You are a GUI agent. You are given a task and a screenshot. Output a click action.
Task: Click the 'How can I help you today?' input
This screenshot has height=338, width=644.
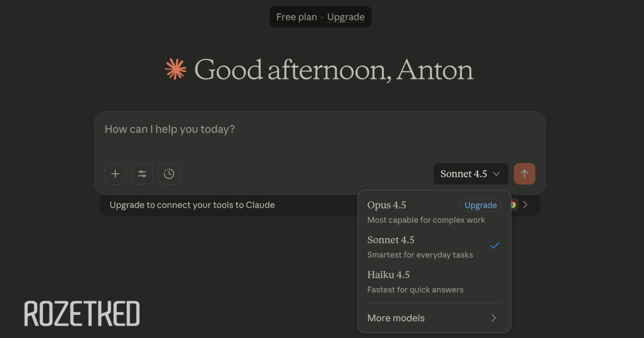pos(268,129)
